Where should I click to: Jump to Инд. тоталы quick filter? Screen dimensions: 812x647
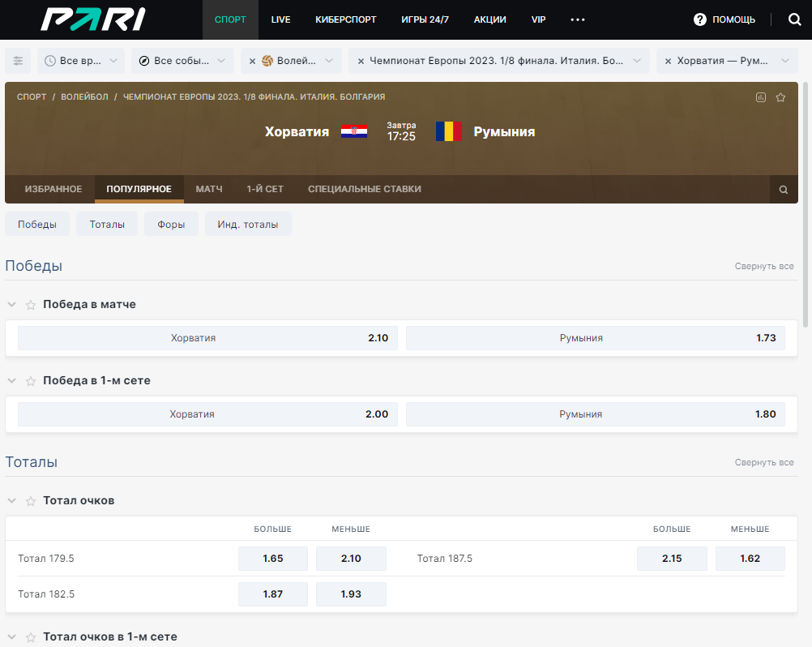[x=248, y=225]
